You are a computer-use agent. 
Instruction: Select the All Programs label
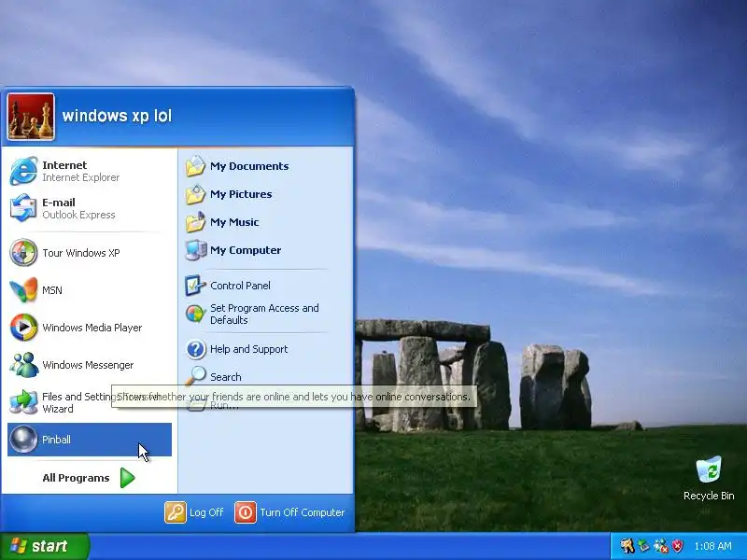(76, 478)
